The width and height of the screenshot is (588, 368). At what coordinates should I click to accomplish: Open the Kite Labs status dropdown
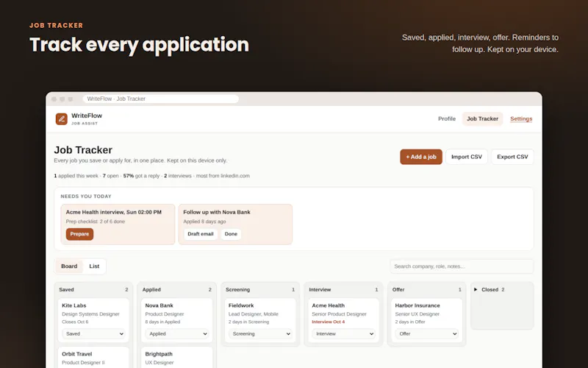[93, 334]
